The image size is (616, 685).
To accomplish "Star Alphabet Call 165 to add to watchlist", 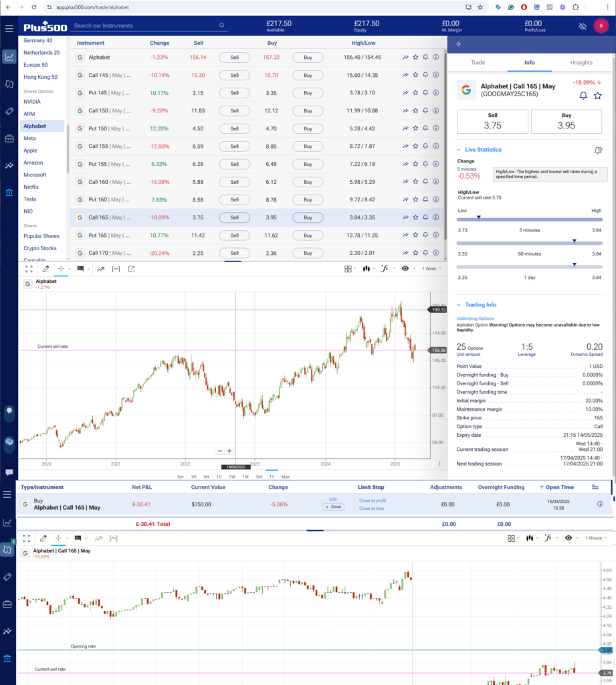I will [415, 217].
